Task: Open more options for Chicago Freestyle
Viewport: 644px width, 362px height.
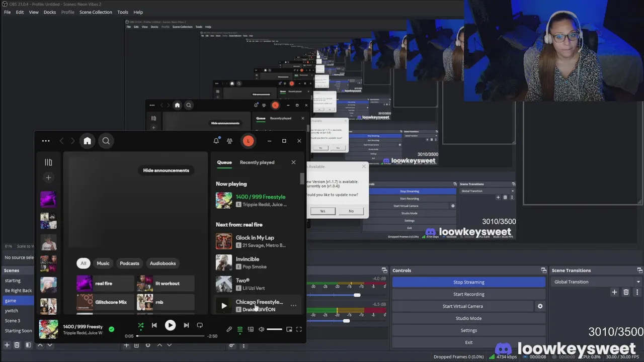Action: point(293,305)
